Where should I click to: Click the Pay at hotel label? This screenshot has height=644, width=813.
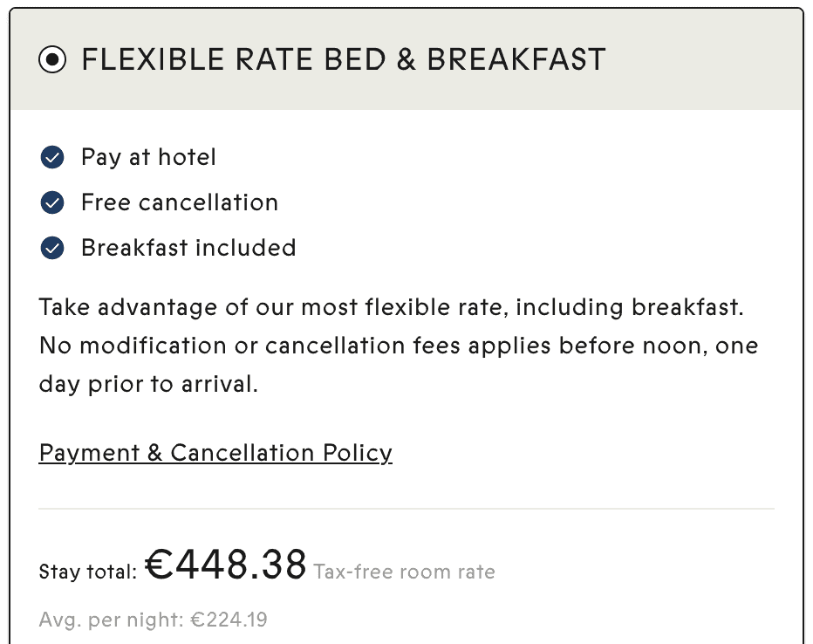click(148, 158)
